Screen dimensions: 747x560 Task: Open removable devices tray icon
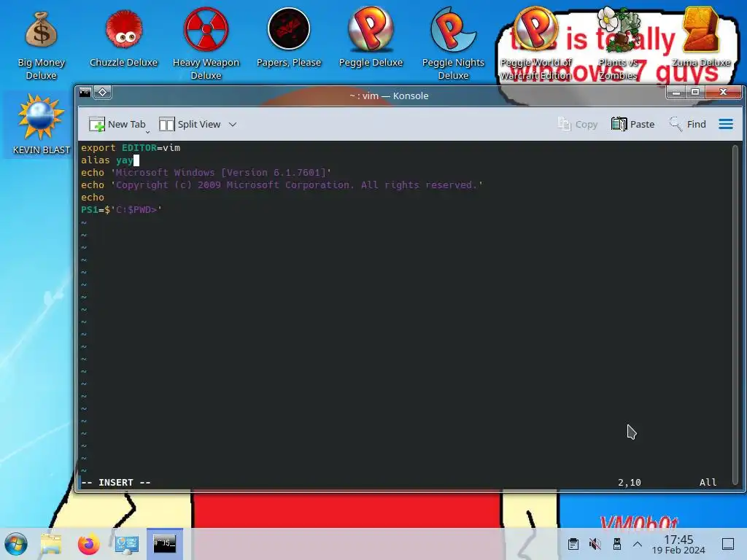[x=617, y=544]
